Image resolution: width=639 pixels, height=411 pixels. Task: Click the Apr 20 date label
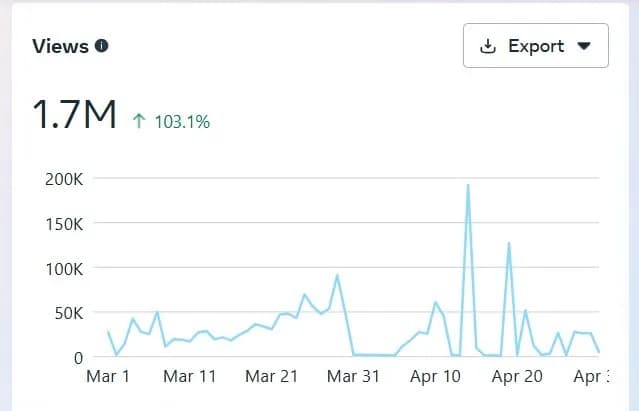(x=518, y=377)
